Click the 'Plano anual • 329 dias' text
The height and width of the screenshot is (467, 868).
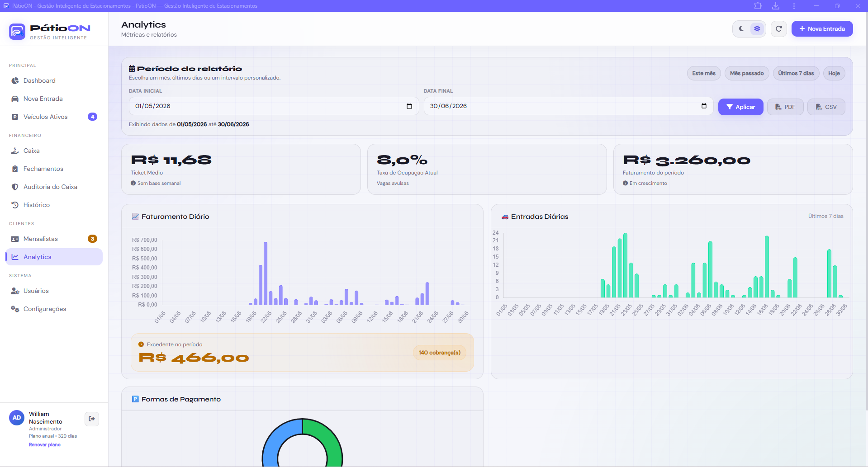click(x=53, y=436)
